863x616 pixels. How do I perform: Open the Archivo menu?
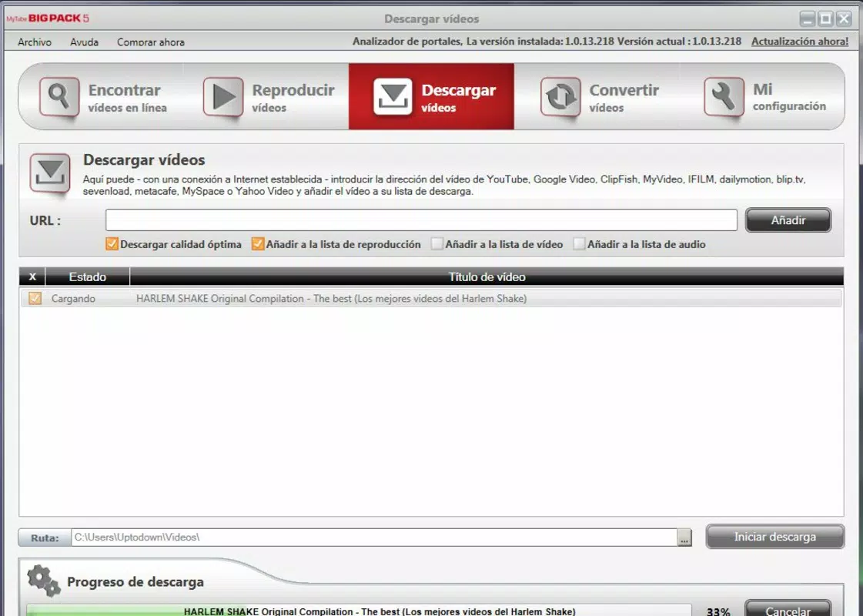coord(35,42)
